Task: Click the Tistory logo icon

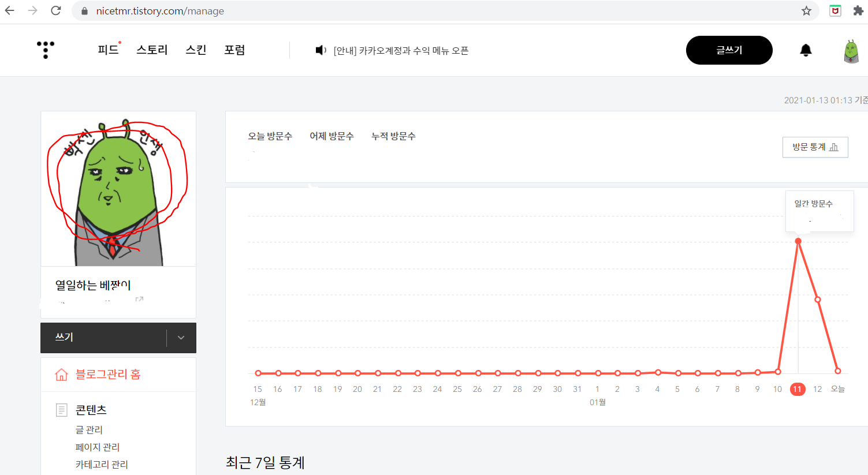Action: [x=45, y=50]
